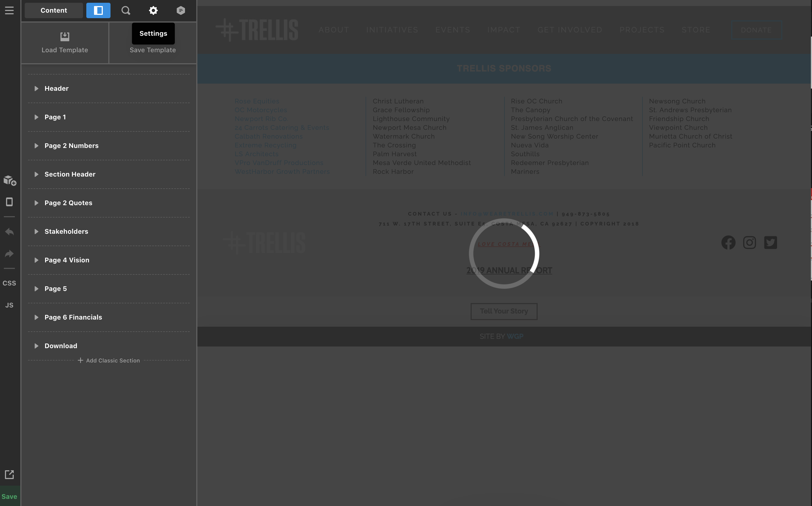The width and height of the screenshot is (812, 506).
Task: Click the TRELLIS SPONSORS heading
Action: point(504,68)
